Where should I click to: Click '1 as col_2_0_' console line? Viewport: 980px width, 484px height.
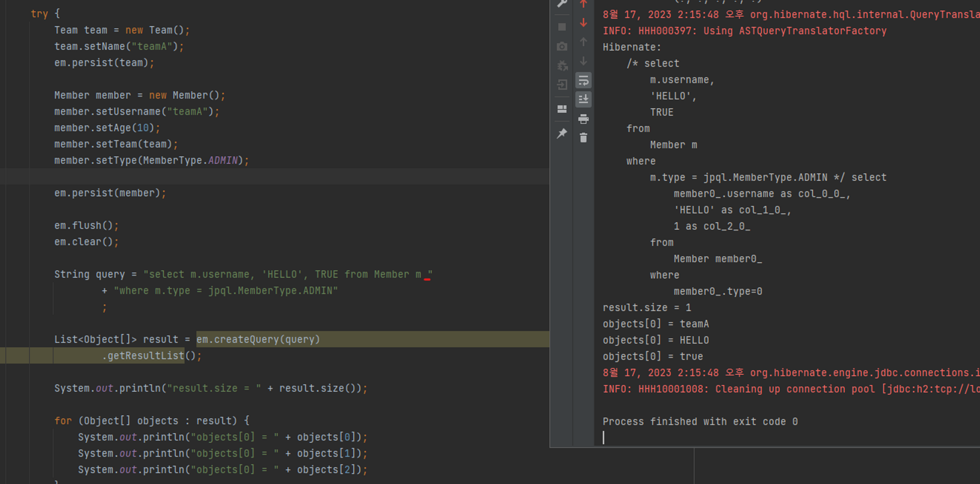point(711,226)
